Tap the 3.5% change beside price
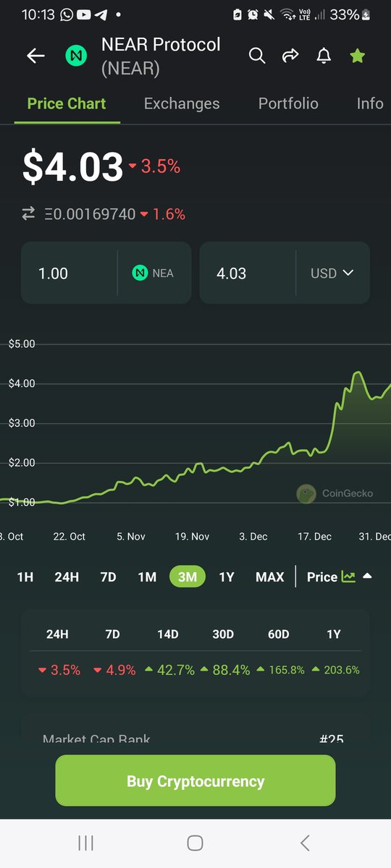Image resolution: width=391 pixels, height=868 pixels. pyautogui.click(x=154, y=166)
